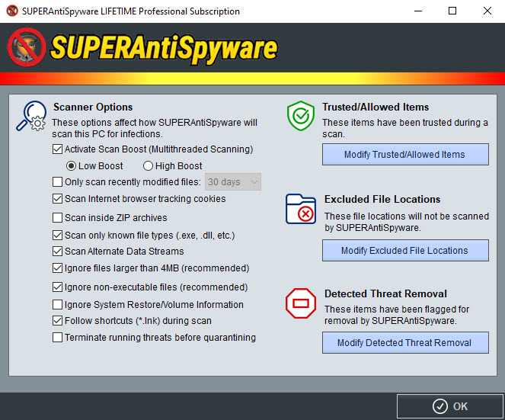Click the SUPERAntiSpyware yellow banner title

point(164,49)
